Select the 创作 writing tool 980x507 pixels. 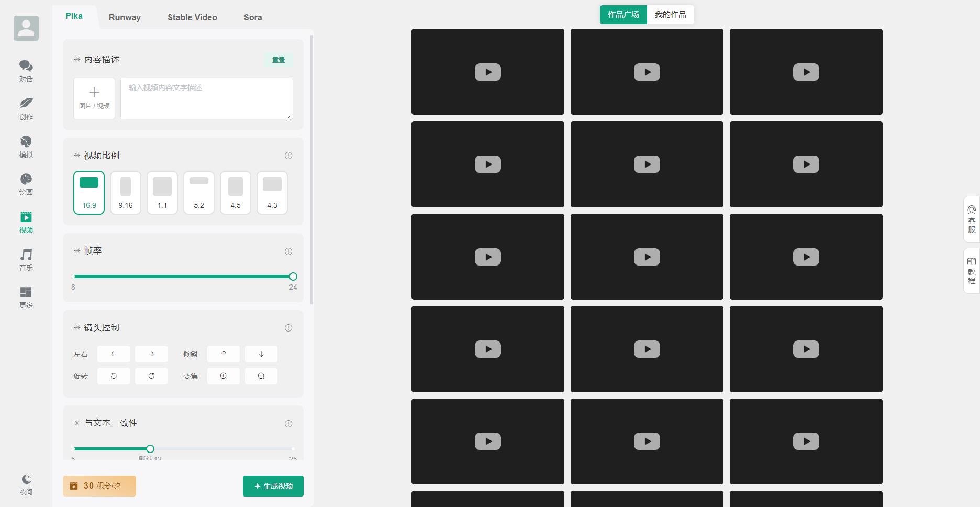point(26,108)
